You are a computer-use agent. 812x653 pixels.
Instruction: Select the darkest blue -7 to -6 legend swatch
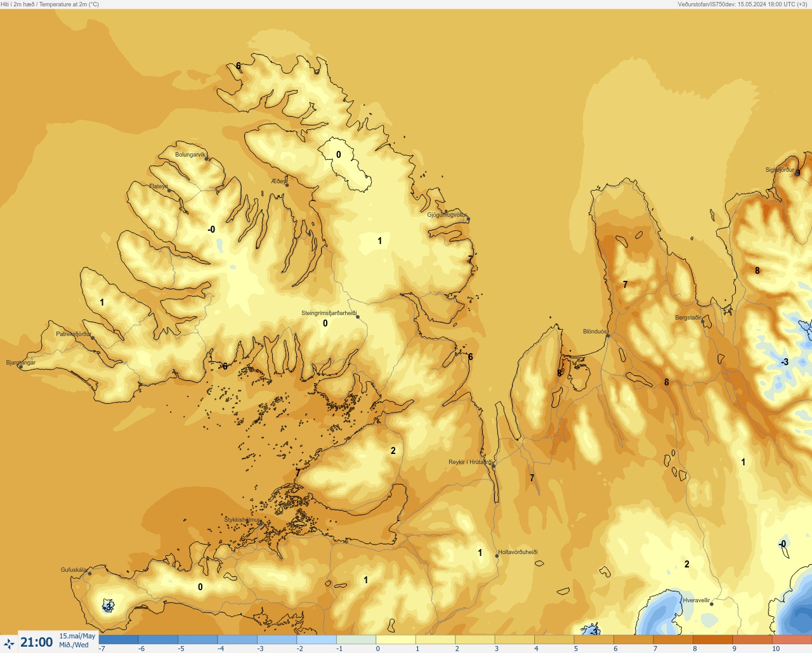click(119, 640)
